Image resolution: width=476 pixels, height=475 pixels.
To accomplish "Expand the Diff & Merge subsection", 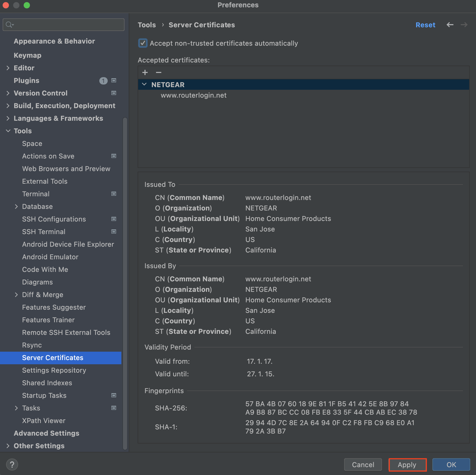I will point(16,295).
